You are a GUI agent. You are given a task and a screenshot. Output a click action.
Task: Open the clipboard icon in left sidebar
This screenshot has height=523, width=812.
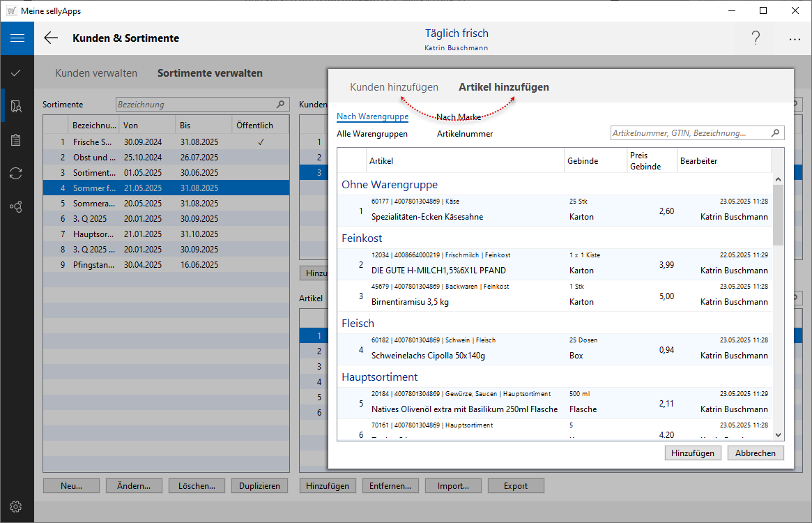point(16,140)
